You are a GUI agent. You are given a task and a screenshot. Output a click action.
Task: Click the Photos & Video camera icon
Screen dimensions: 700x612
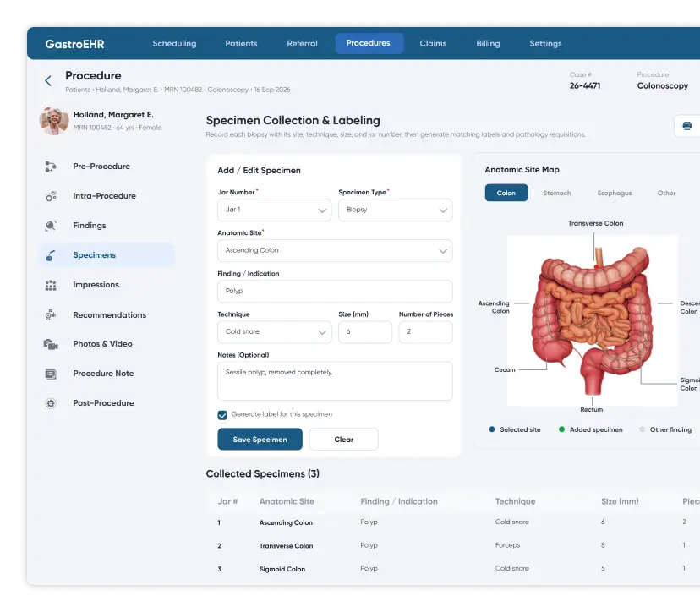[x=51, y=344]
